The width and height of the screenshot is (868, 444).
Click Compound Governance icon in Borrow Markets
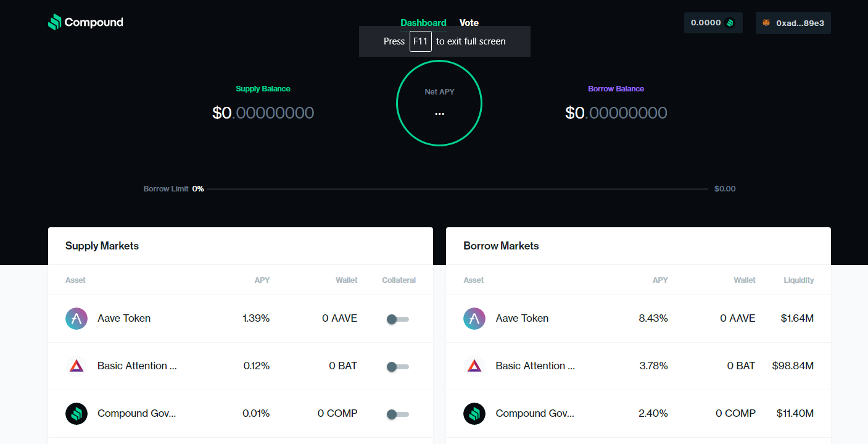tap(474, 414)
